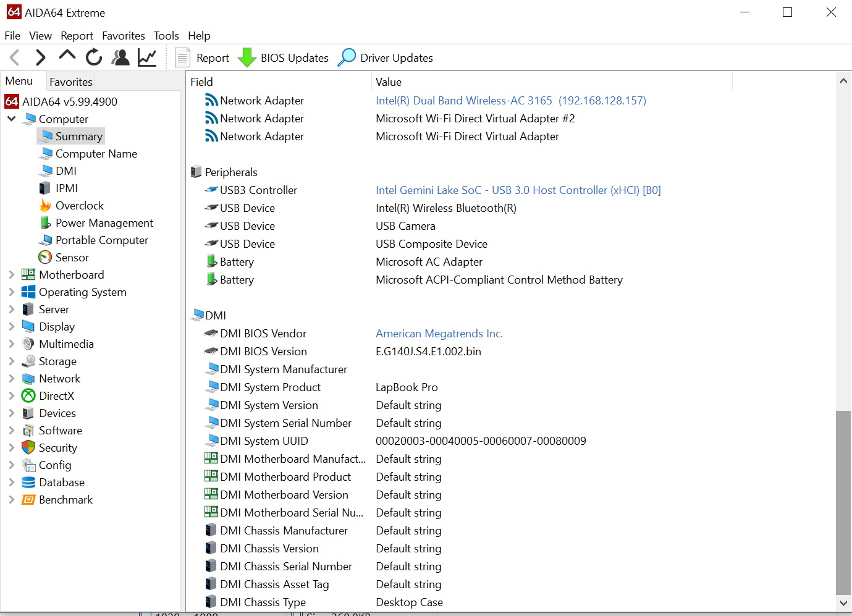Expand the Operating System tree node

coord(11,292)
